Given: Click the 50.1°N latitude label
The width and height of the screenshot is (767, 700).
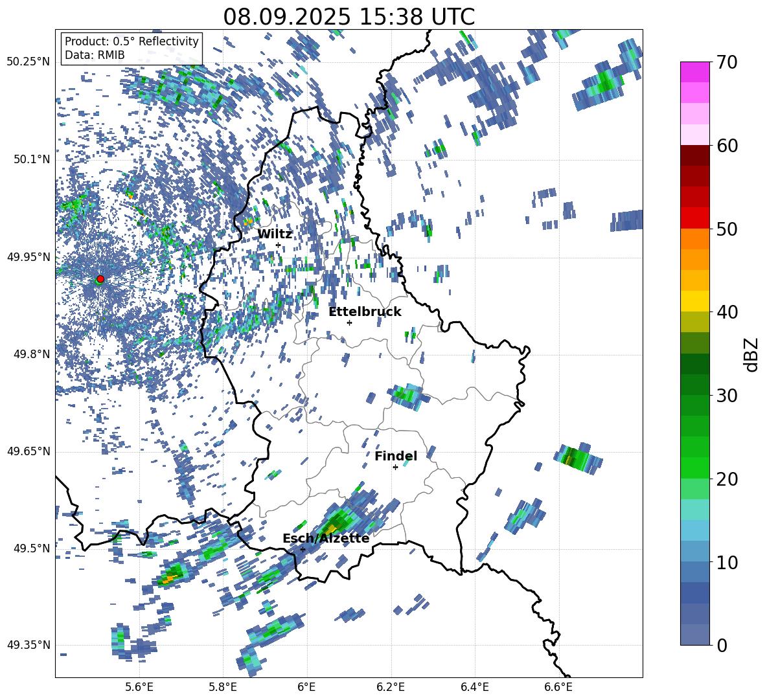Looking at the screenshot, I should pos(31,159).
